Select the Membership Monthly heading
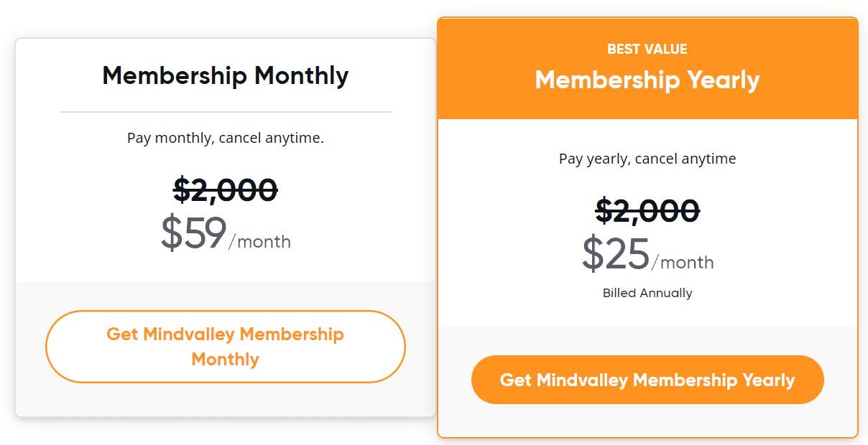The width and height of the screenshot is (868, 445). click(226, 75)
